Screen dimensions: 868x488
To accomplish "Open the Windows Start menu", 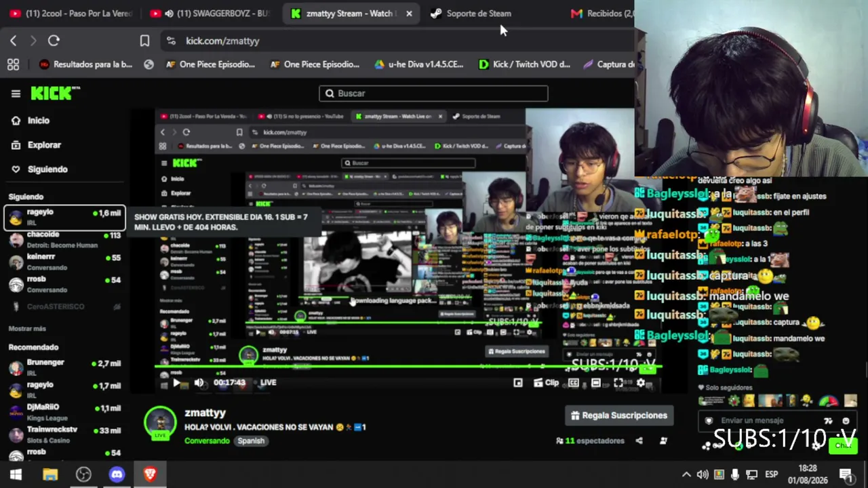I will (16, 474).
